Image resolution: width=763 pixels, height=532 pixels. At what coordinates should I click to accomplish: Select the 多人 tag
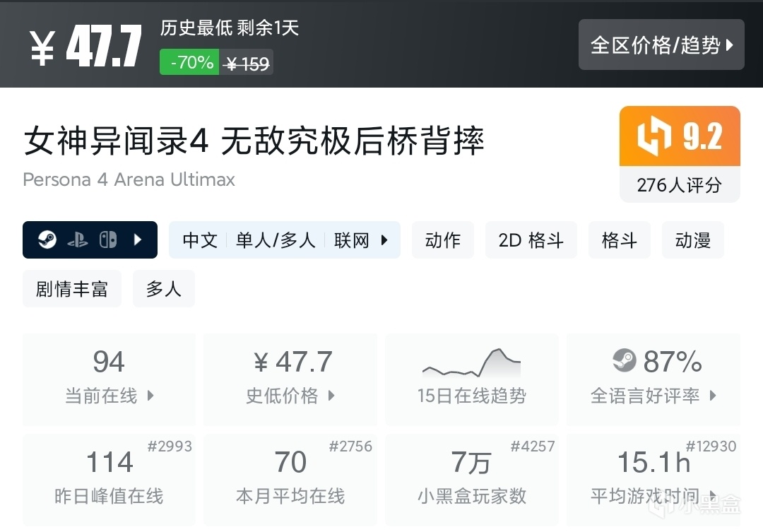[x=163, y=288]
